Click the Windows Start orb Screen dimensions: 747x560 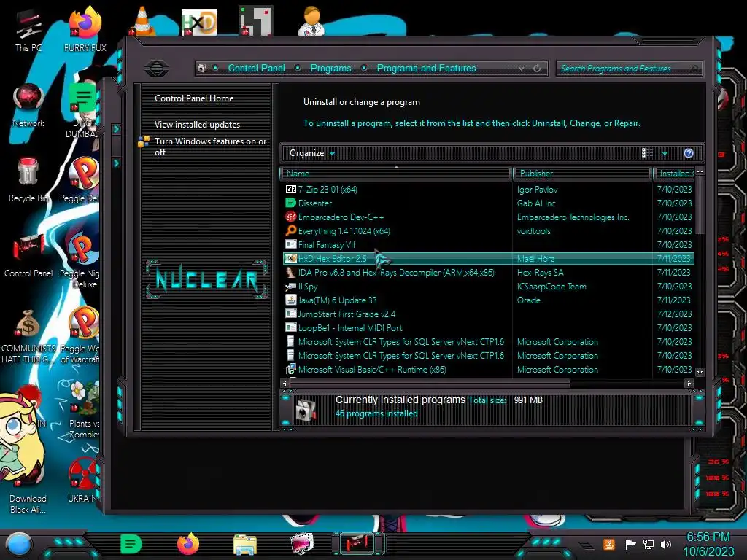point(19,544)
